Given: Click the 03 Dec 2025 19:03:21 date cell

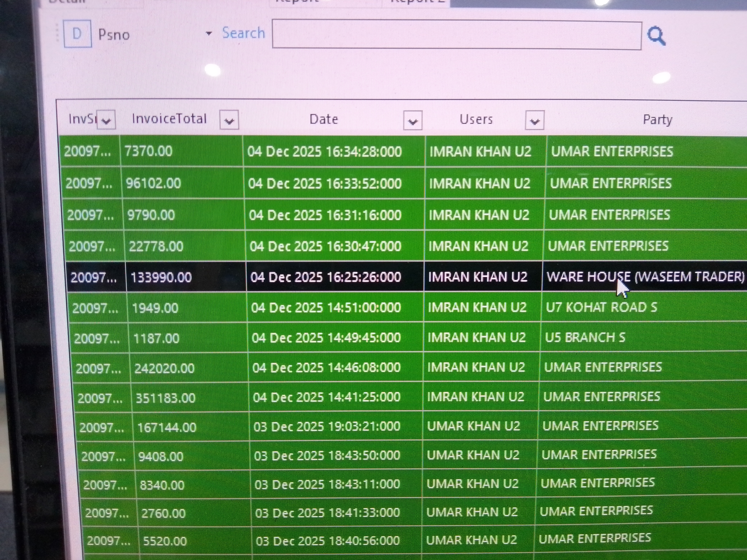Looking at the screenshot, I should coord(327,426).
